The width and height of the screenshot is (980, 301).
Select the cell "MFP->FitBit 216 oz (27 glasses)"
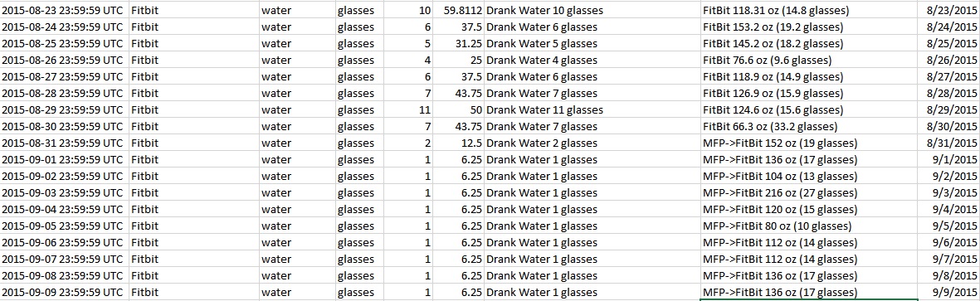tap(809, 192)
